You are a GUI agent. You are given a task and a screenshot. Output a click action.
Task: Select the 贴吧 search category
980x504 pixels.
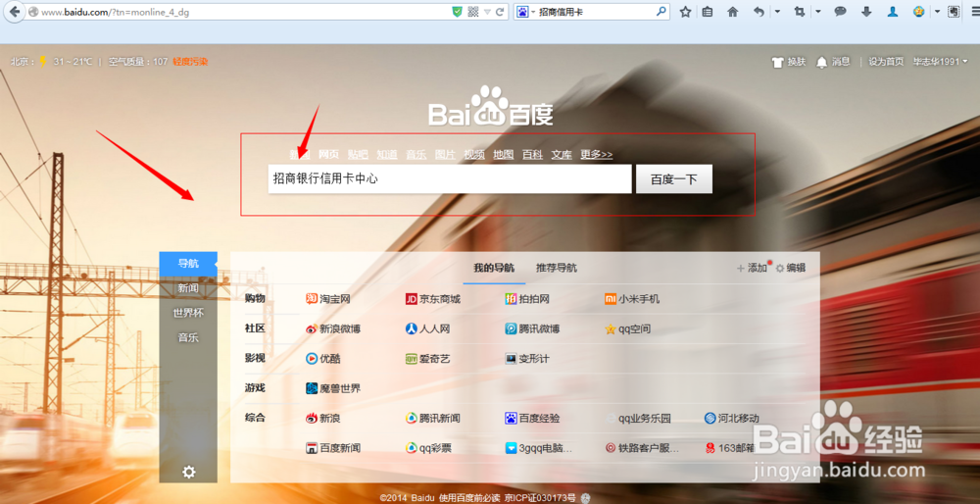pyautogui.click(x=358, y=155)
